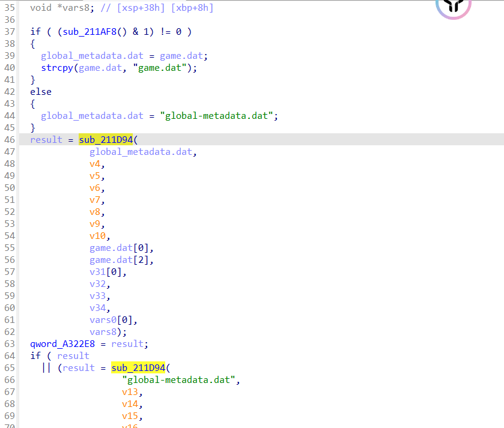504x428 pixels.
Task: Click line number 37 in the gutter
Action: click(10, 32)
